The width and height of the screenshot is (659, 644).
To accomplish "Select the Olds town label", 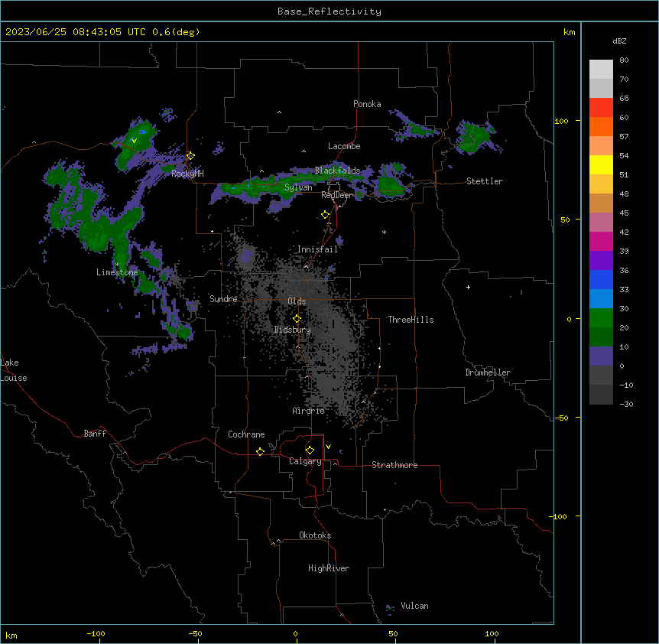I will pos(297,301).
